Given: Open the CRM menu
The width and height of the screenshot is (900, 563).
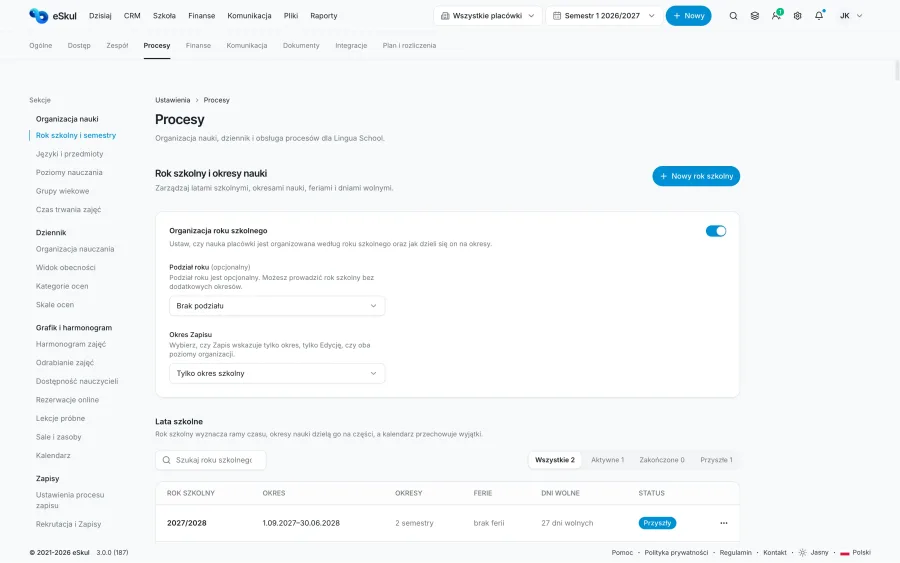Looking at the screenshot, I should [x=132, y=16].
